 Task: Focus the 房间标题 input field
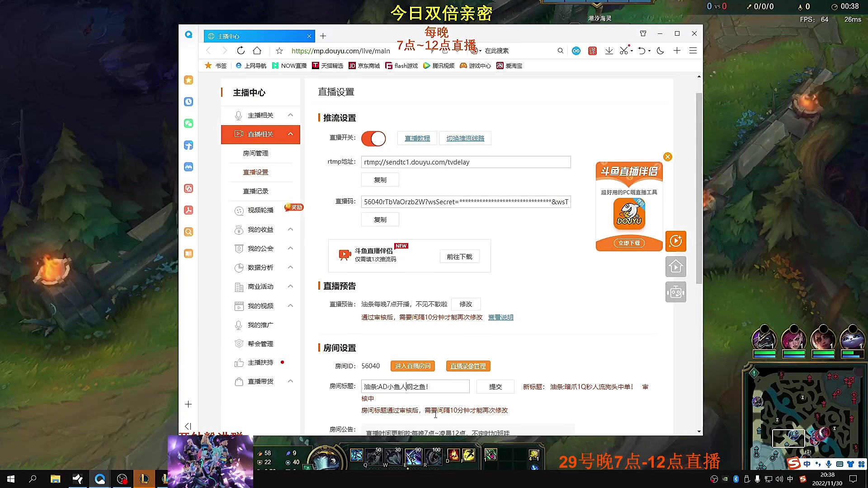(415, 387)
